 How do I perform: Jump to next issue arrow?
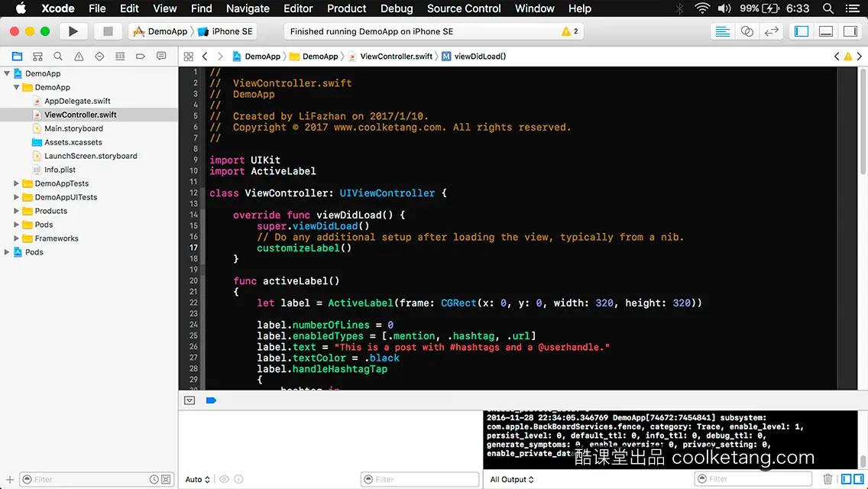[x=859, y=57]
